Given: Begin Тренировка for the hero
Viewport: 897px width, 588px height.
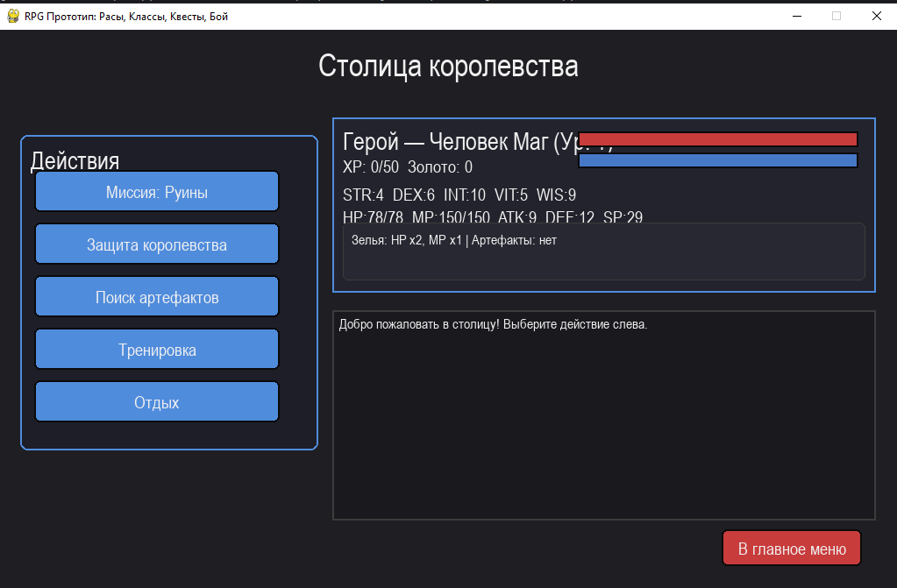Looking at the screenshot, I should point(156,349).
